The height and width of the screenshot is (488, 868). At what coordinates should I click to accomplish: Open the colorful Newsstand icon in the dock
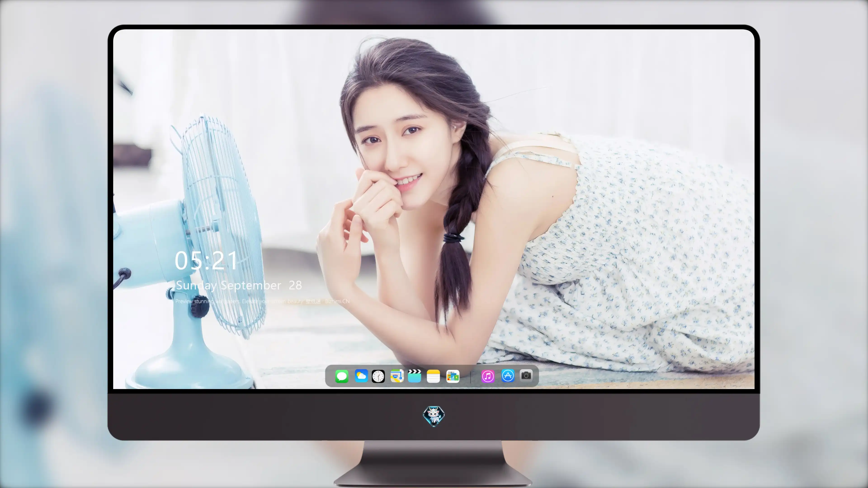[453, 376]
